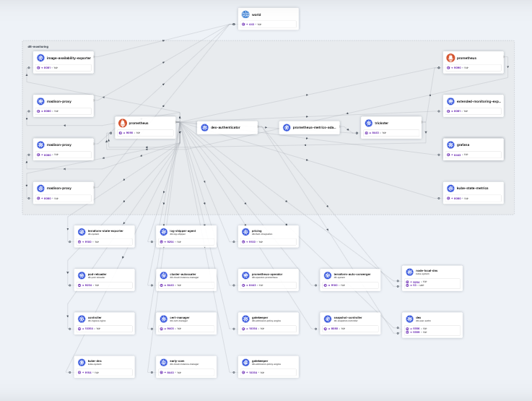Click the snapshot-controller card title
This screenshot has height=401, width=532.
coord(348,318)
